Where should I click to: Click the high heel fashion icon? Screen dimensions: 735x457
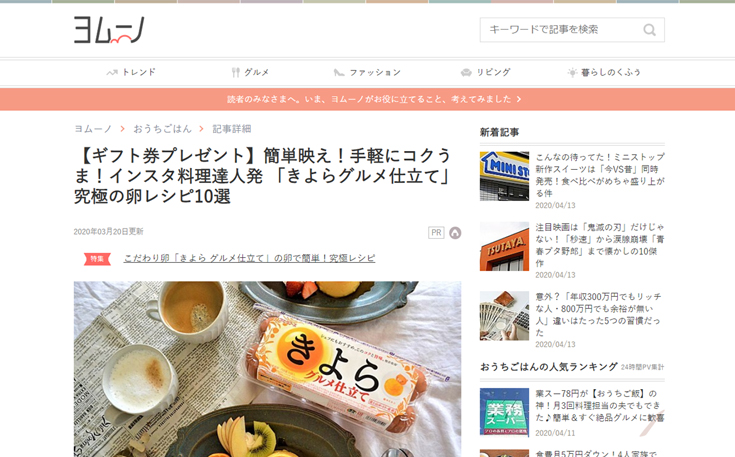click(338, 73)
